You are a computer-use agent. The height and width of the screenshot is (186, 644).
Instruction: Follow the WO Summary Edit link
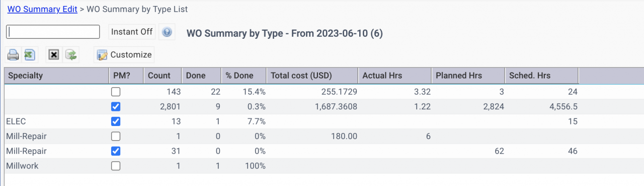[42, 9]
